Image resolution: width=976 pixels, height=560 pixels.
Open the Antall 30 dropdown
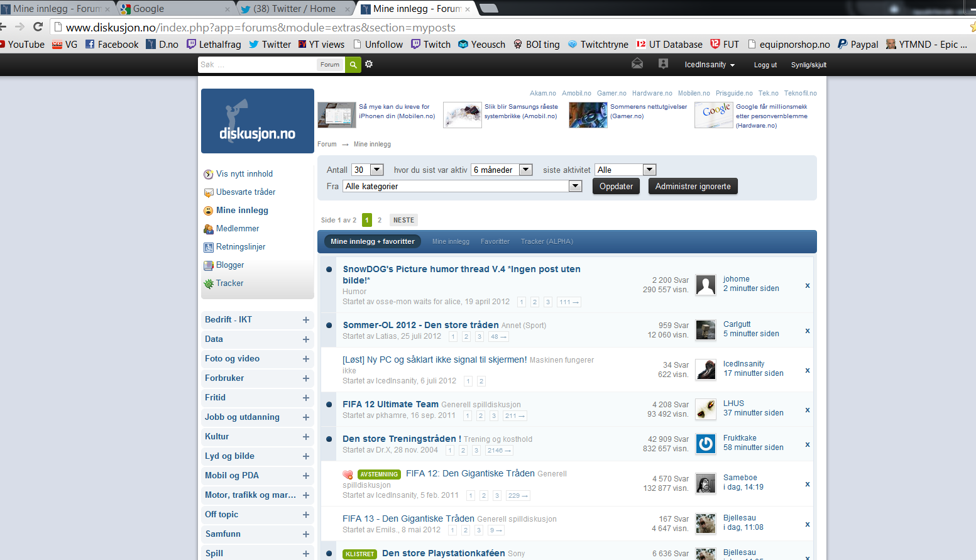pyautogui.click(x=368, y=170)
